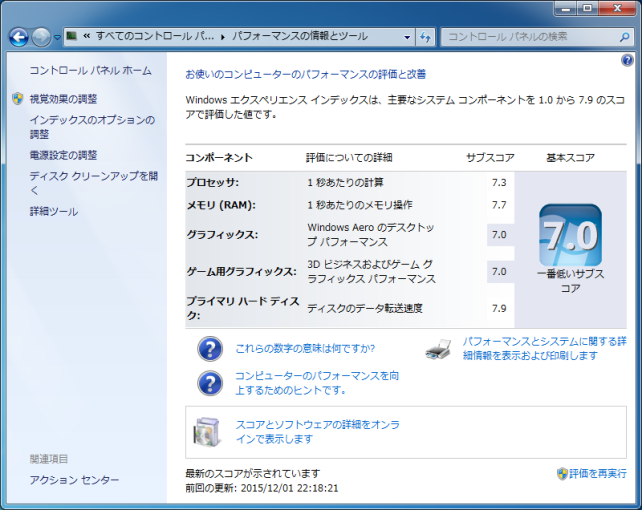
Task: Click last update date 2015/12/01 22:18:21
Action: (x=289, y=488)
